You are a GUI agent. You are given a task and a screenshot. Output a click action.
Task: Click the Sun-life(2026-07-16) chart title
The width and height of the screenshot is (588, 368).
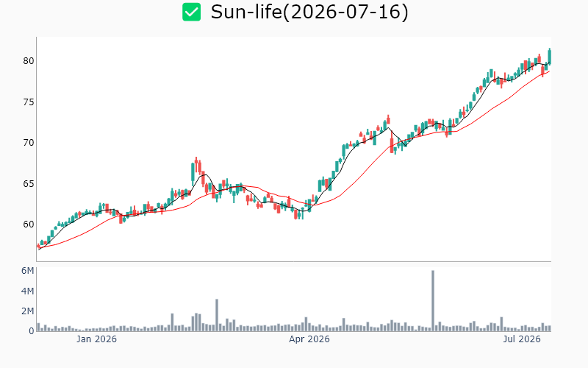point(309,12)
